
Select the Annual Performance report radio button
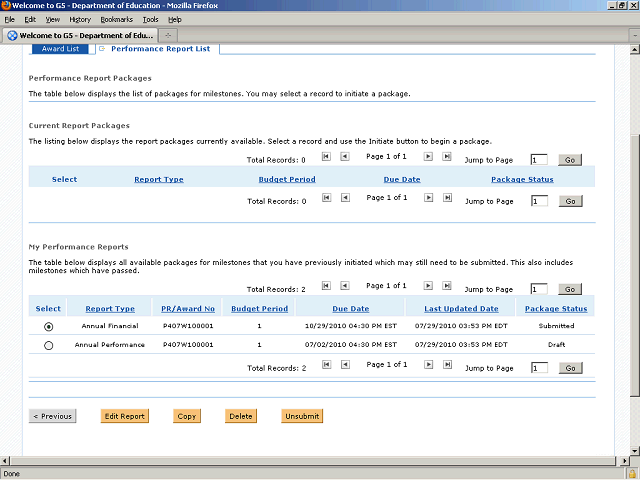[49, 345]
